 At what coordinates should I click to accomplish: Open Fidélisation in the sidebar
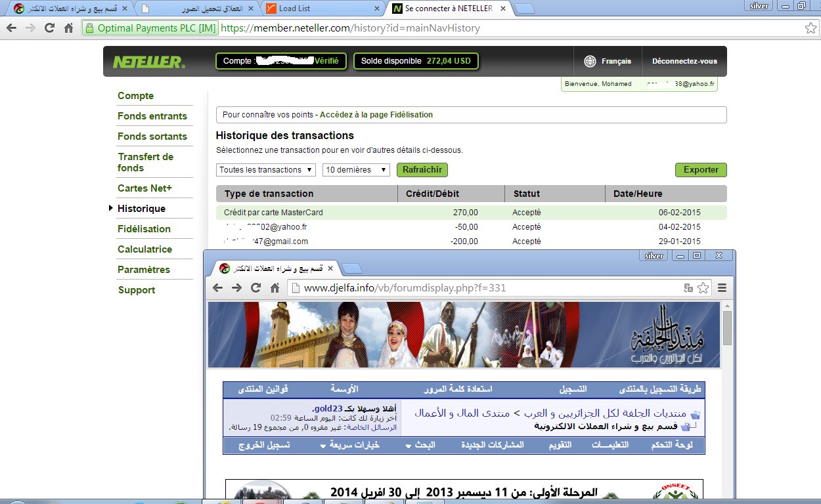tap(144, 229)
